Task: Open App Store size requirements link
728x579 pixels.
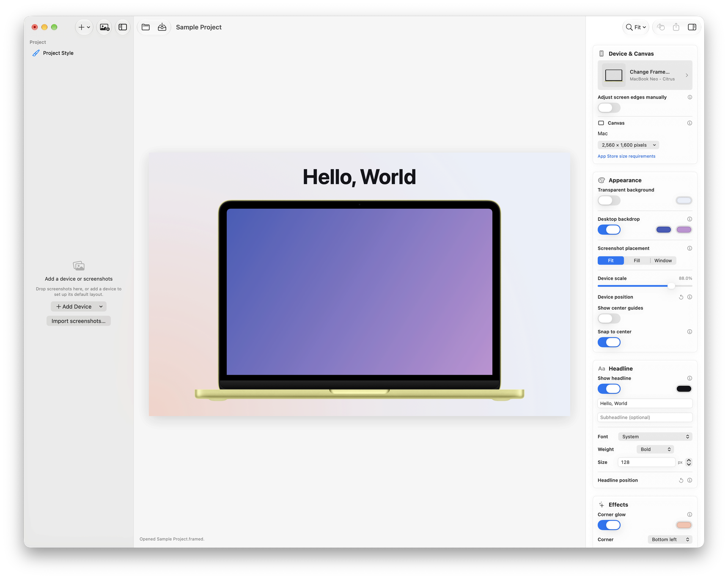Action: [x=626, y=157]
